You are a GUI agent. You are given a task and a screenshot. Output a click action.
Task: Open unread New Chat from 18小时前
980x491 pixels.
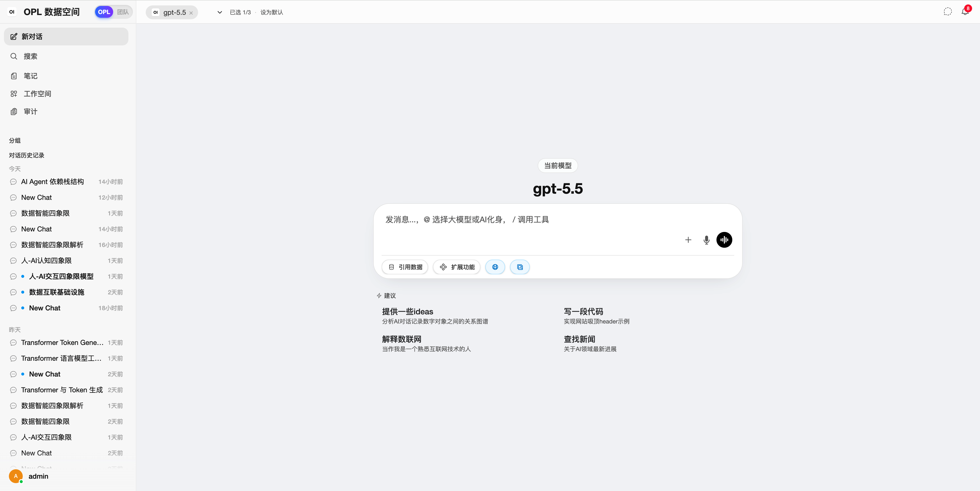(66, 308)
